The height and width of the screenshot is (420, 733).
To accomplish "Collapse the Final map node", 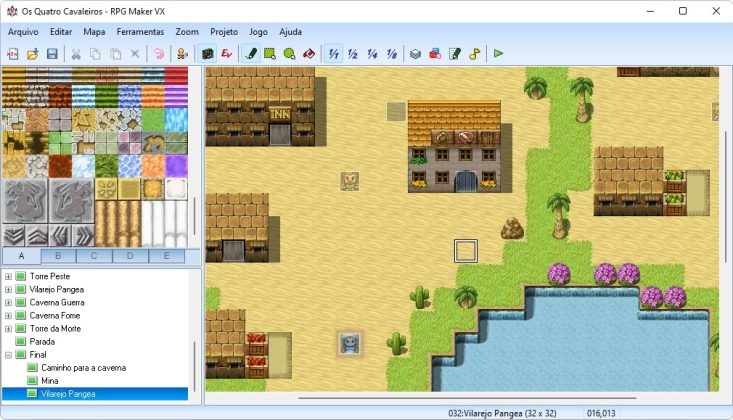I will [8, 355].
